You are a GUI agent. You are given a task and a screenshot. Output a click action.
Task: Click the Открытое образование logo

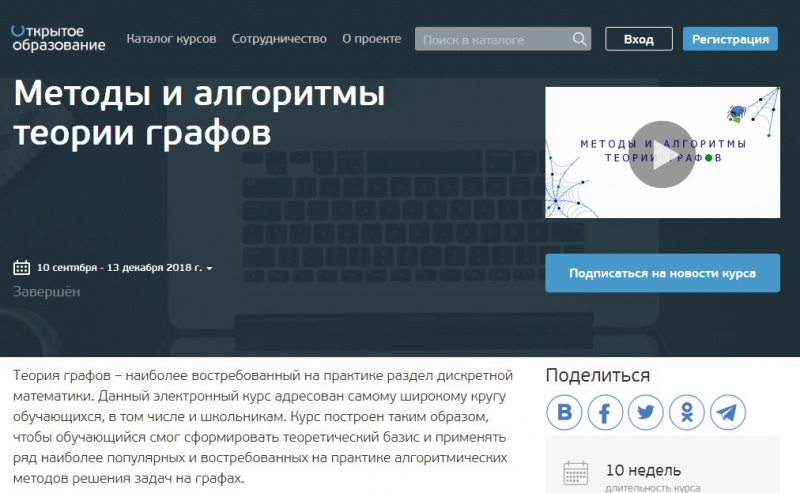(58, 38)
